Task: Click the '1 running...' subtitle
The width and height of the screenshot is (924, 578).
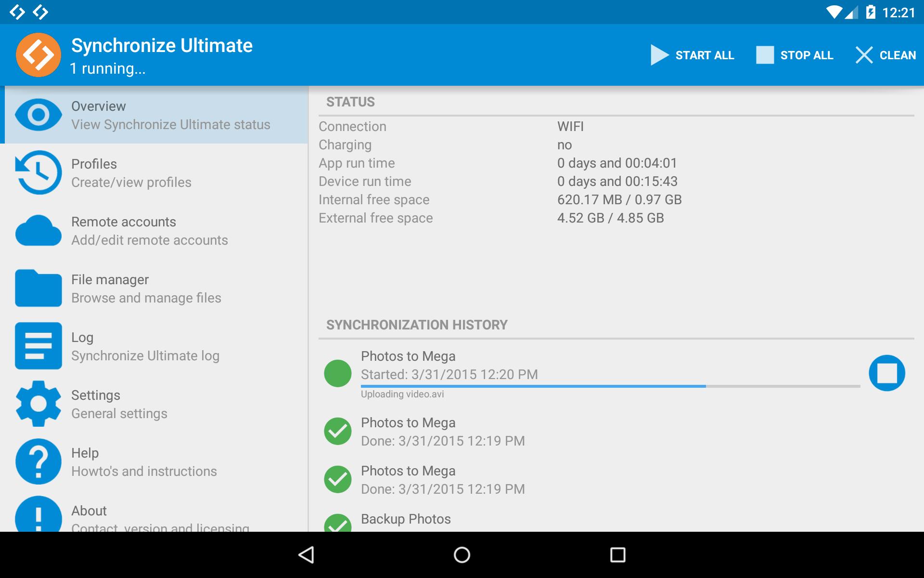Action: pos(107,68)
